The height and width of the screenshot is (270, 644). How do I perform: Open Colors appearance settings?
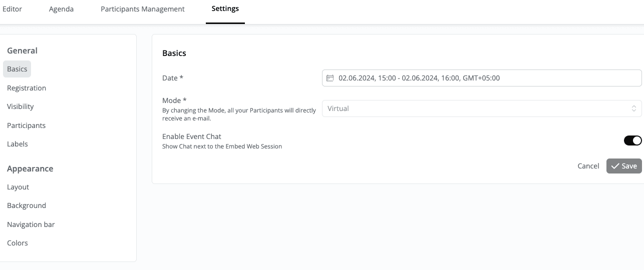point(18,243)
